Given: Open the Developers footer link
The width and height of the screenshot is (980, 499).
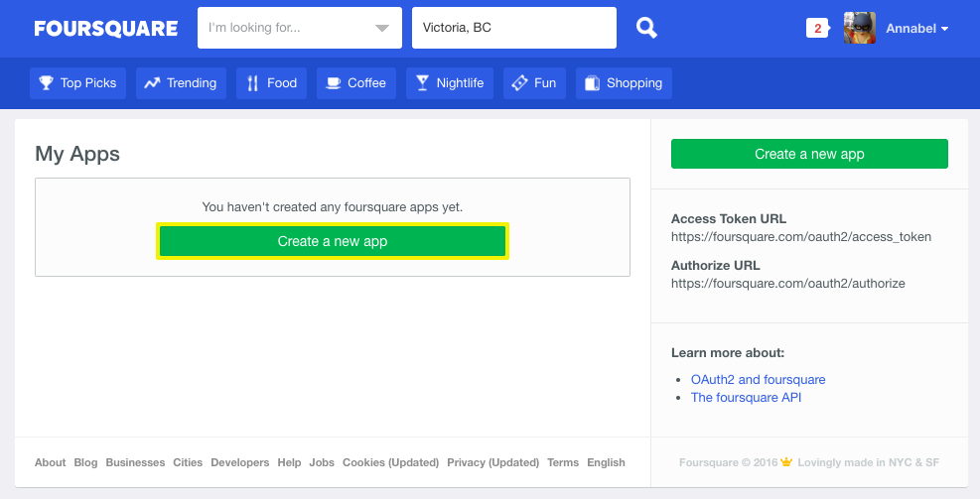Looking at the screenshot, I should 240,462.
